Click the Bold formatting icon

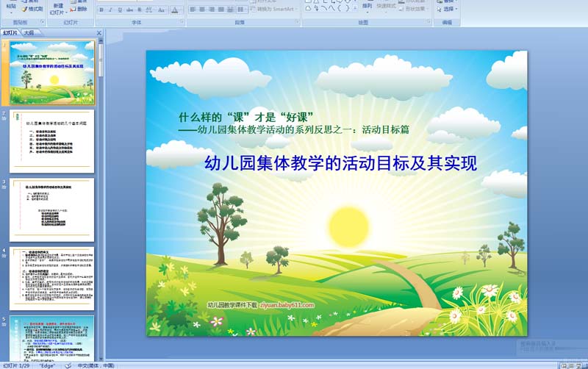coord(101,10)
